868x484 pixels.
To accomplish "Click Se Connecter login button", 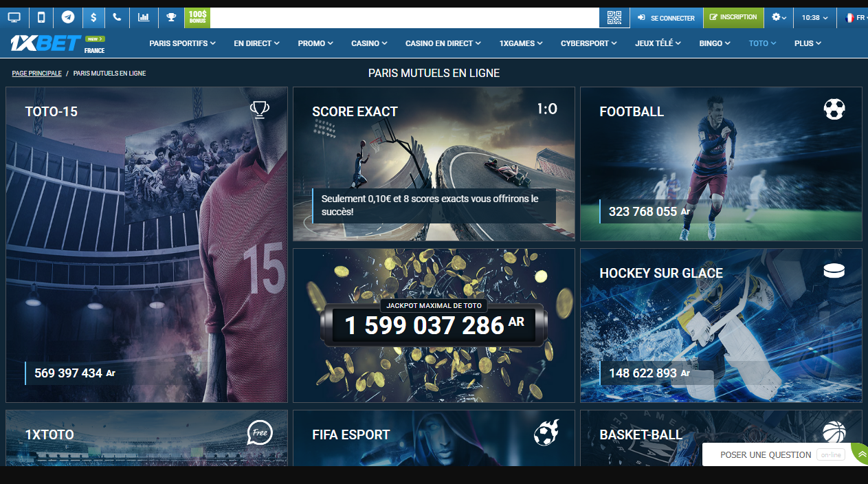I will coord(666,18).
